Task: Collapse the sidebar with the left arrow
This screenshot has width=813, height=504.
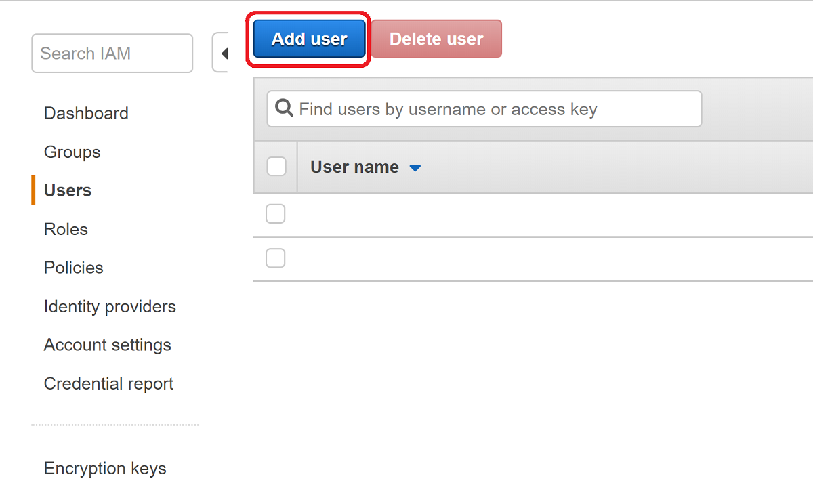Action: pos(222,53)
